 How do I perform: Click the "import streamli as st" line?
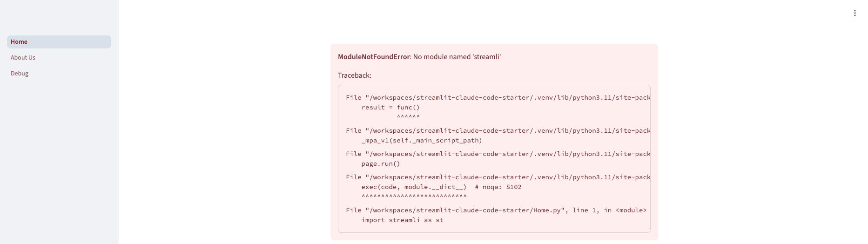point(402,220)
